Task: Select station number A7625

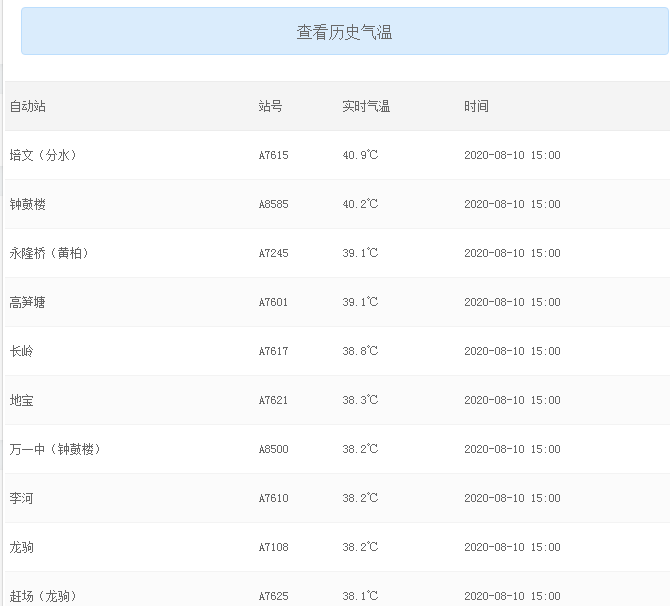Action: pyautogui.click(x=273, y=596)
